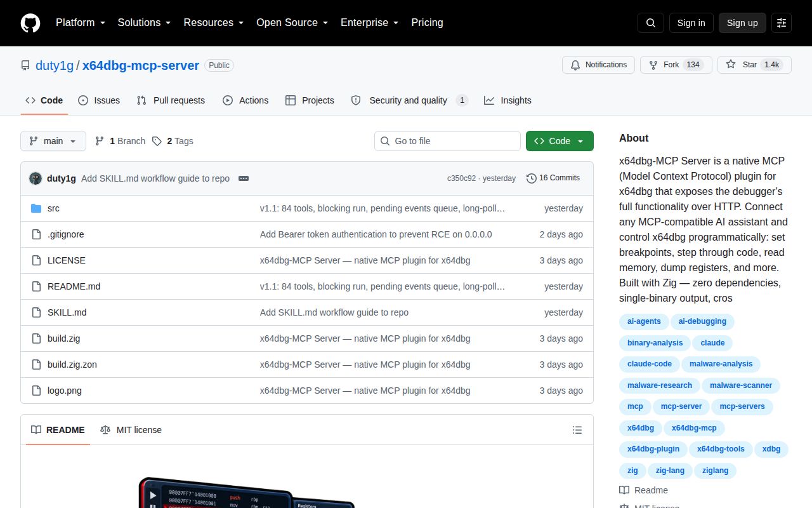Open the x64dbg-mcp-server repository name link
This screenshot has width=812, height=508.
point(141,65)
